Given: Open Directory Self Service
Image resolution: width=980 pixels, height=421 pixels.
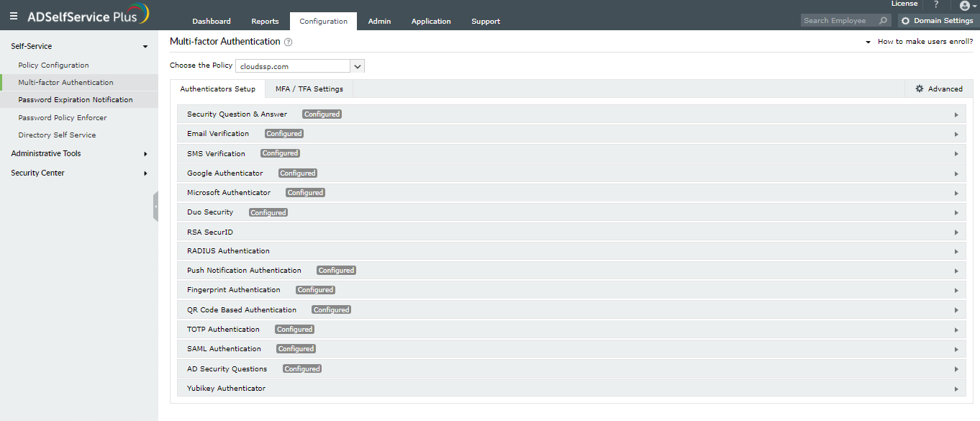Looking at the screenshot, I should point(57,135).
